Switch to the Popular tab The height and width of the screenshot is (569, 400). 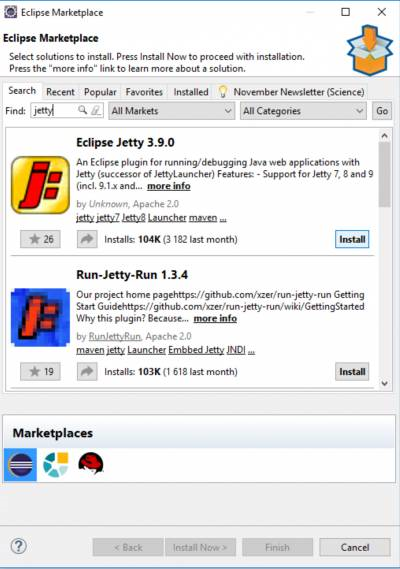(100, 92)
